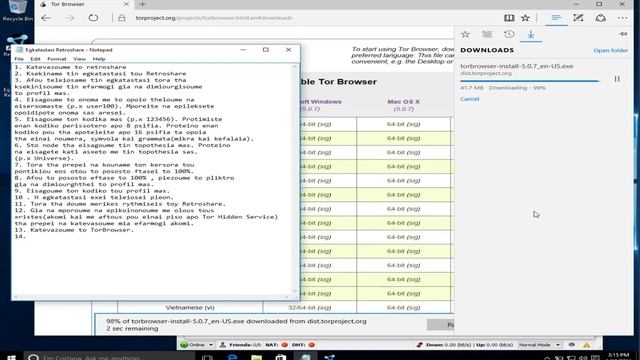The image size is (640, 360).
Task: Click the Edge address bar URL
Action: 214,18
